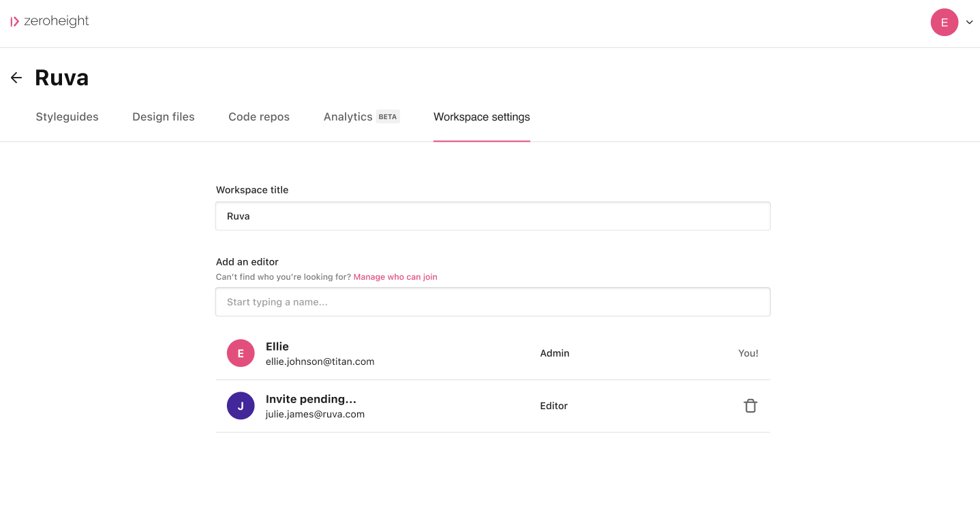Click Julie's purple J avatar
The width and height of the screenshot is (980, 527).
(241, 406)
